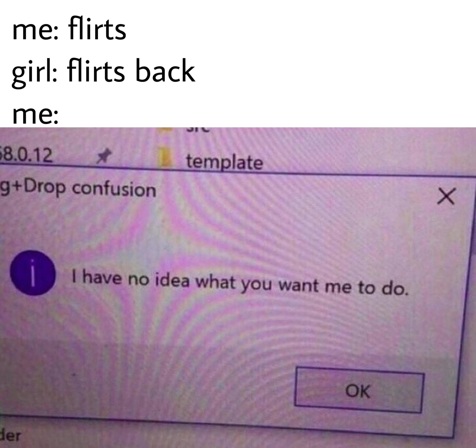
Task: Click the word idea in the message
Action: click(172, 280)
